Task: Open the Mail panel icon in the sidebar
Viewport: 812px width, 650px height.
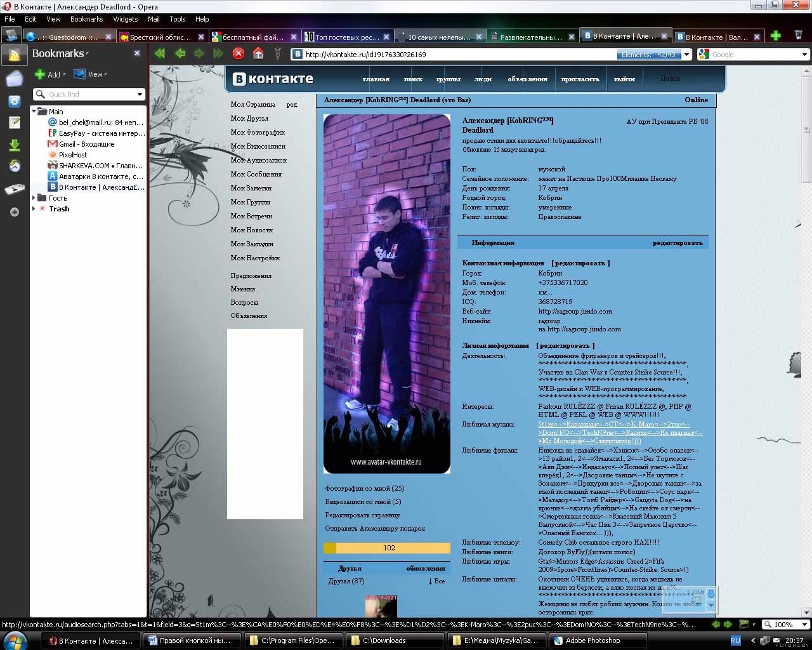Action: [14, 79]
